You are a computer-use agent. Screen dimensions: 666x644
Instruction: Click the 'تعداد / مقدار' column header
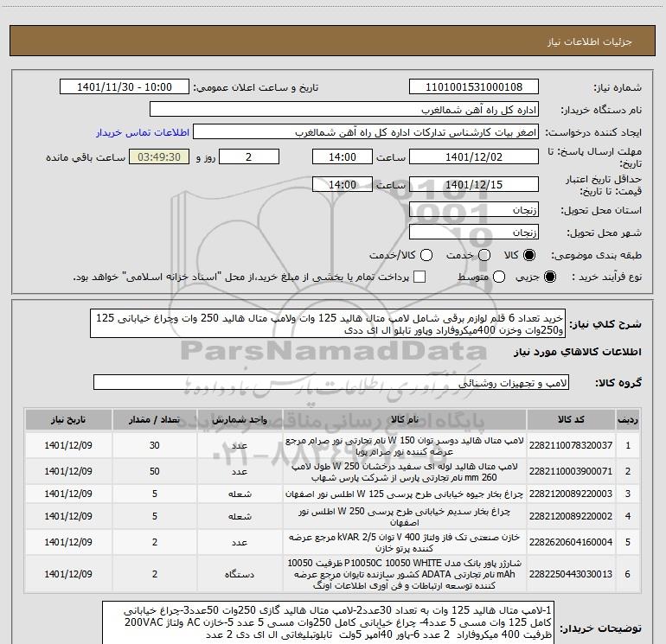155,419
